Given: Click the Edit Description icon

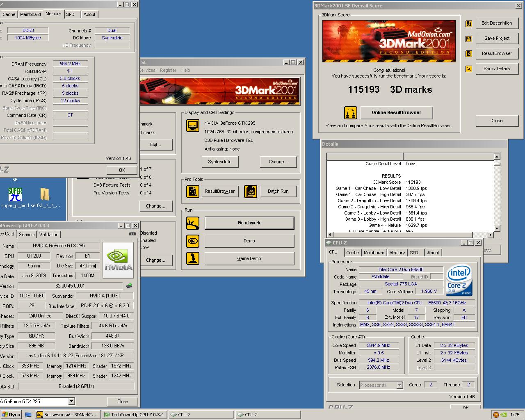Looking at the screenshot, I should 469,24.
